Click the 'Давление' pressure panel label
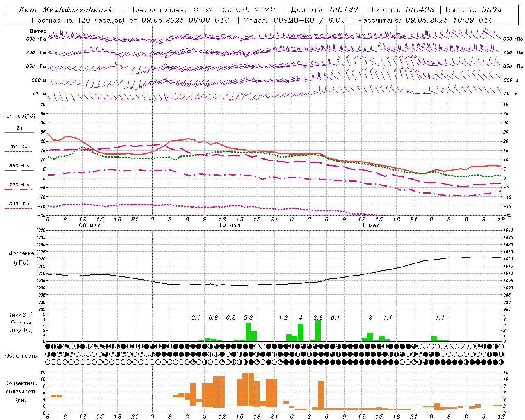The height and width of the screenshot is (420, 525). tap(21, 253)
